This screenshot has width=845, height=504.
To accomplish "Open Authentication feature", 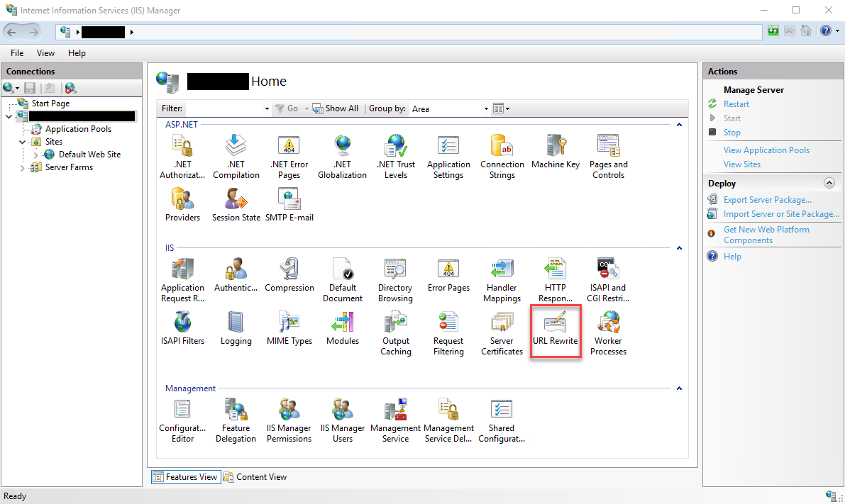I will pos(236,275).
